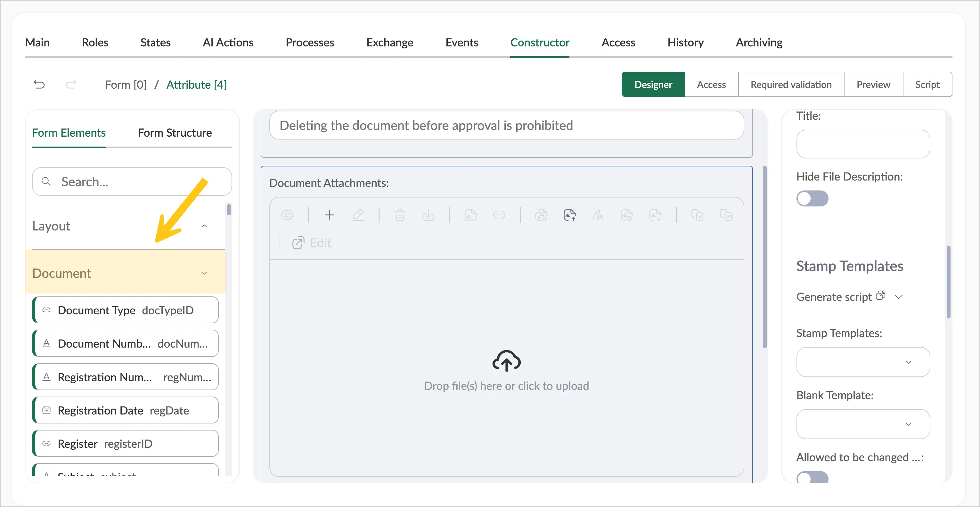The height and width of the screenshot is (507, 980).
Task: Click the text icon on Document Number item
Action: [x=46, y=343]
